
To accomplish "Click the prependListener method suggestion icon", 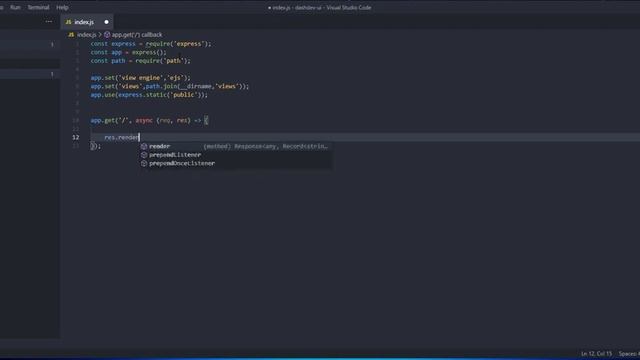I will (144, 155).
